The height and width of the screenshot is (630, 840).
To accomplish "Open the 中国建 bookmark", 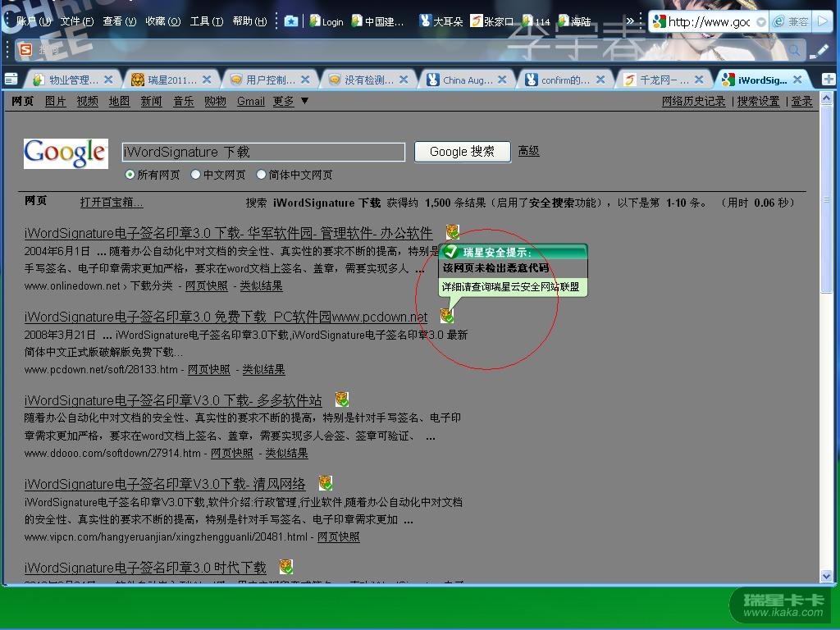I will [377, 21].
